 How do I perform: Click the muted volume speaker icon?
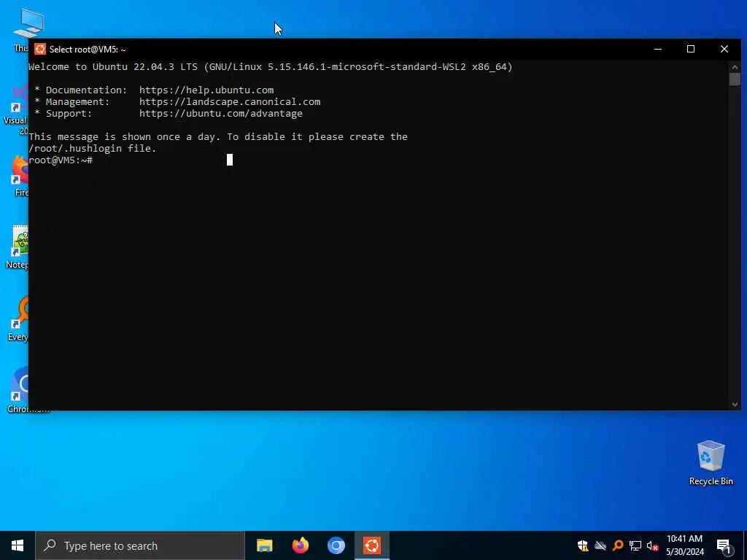point(652,545)
